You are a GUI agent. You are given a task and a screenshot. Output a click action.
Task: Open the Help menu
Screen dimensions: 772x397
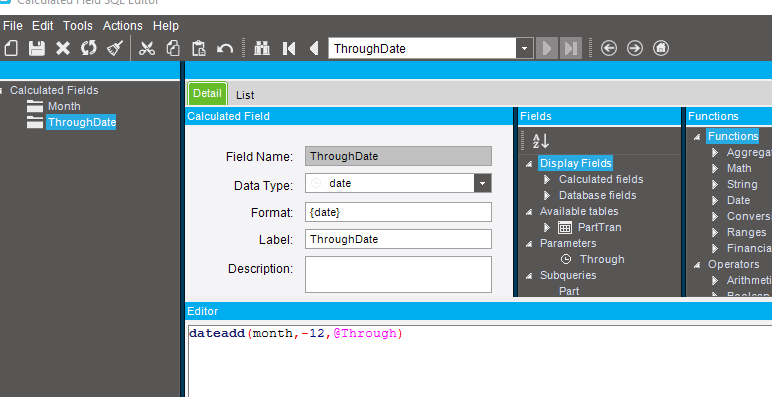[166, 26]
